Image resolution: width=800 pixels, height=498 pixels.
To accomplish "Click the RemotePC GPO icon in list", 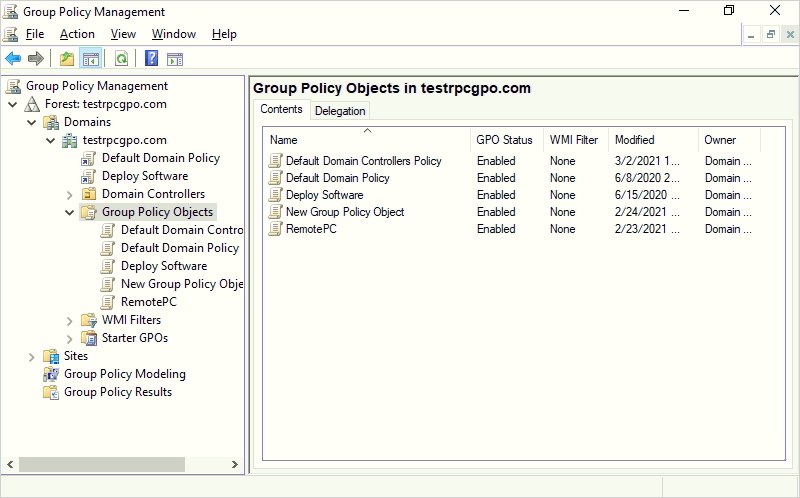I will click(x=276, y=229).
